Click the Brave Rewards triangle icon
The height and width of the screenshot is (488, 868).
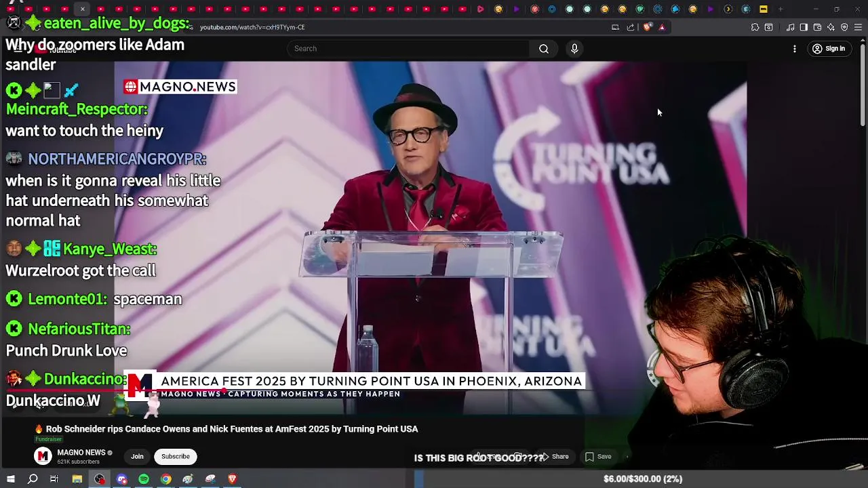[x=662, y=27]
